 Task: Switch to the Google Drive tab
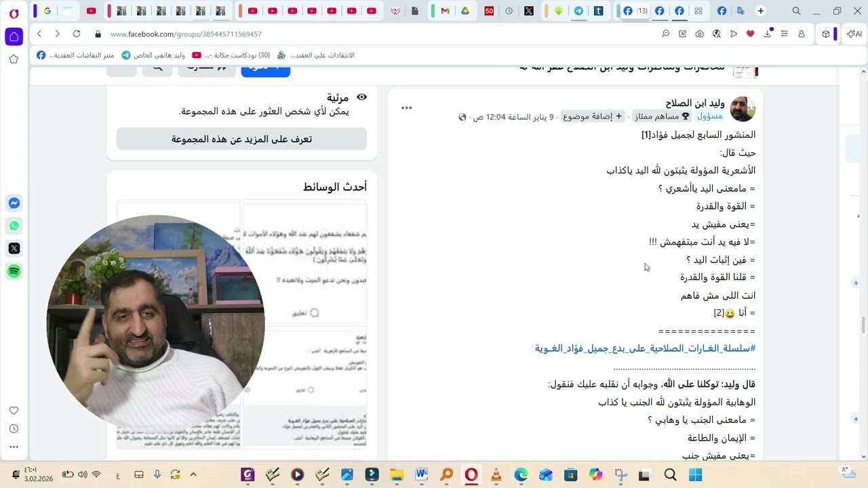pyautogui.click(x=465, y=11)
